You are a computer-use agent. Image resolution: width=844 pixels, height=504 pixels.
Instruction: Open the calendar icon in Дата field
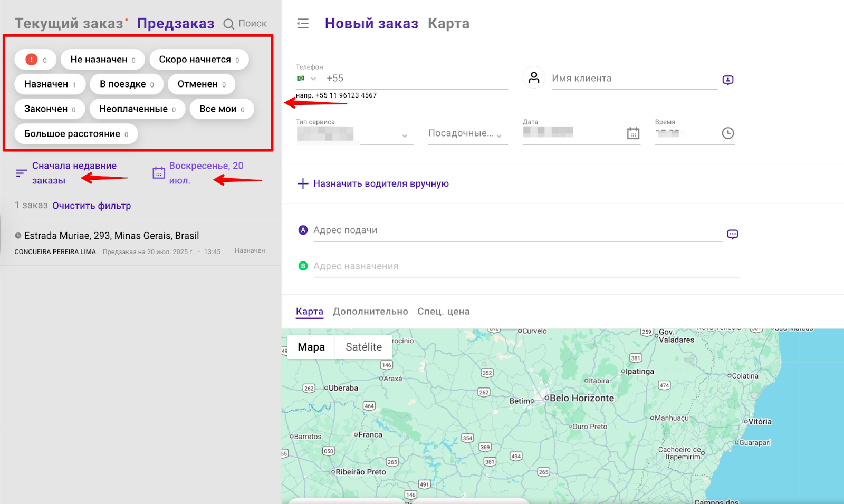tap(633, 133)
